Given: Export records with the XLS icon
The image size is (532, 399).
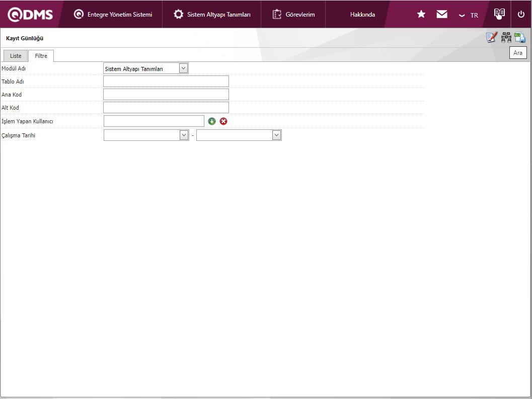Looking at the screenshot, I should (520, 37).
